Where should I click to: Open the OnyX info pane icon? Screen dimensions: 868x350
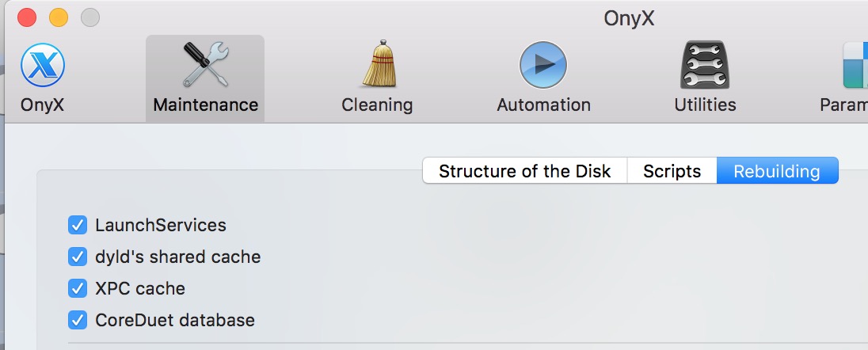pyautogui.click(x=42, y=66)
